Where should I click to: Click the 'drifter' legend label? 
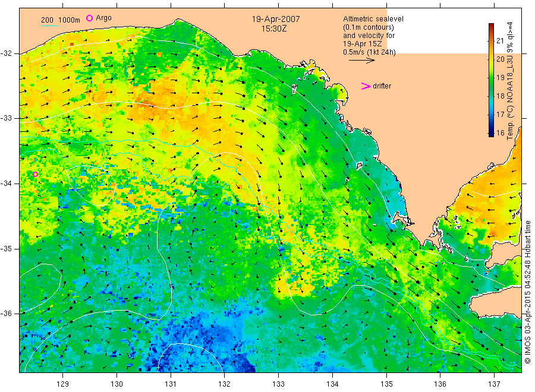pyautogui.click(x=382, y=86)
